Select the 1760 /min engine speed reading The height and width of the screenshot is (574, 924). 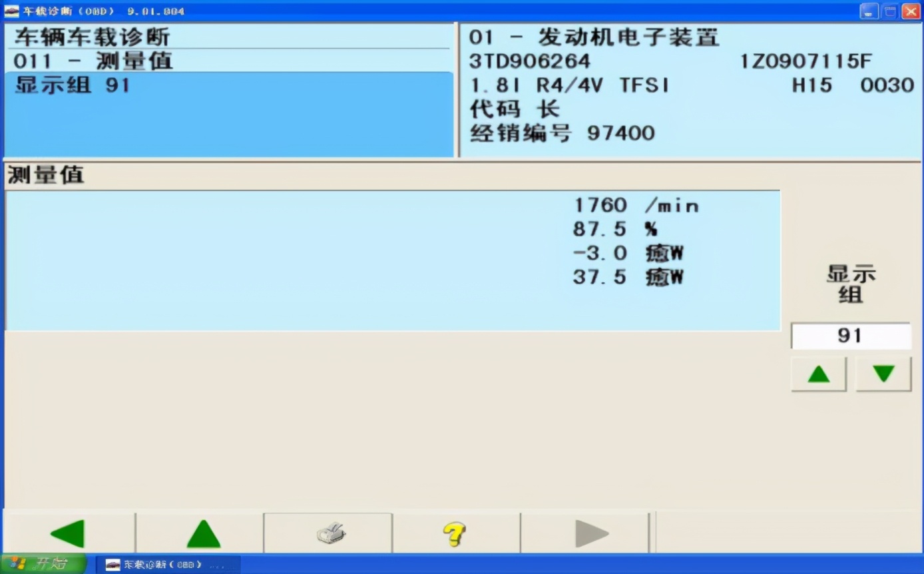click(x=632, y=206)
